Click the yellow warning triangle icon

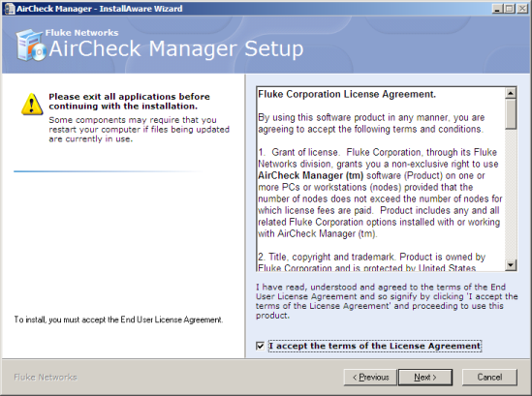click(x=32, y=105)
